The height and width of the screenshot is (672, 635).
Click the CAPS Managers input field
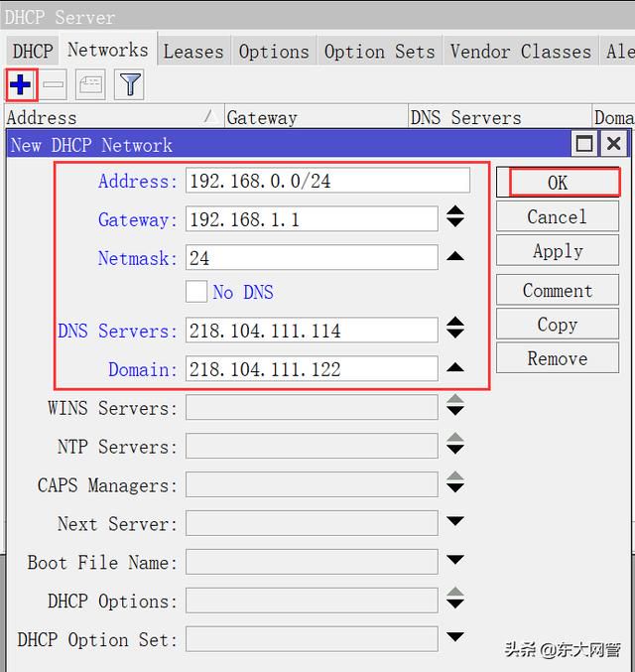point(312,484)
